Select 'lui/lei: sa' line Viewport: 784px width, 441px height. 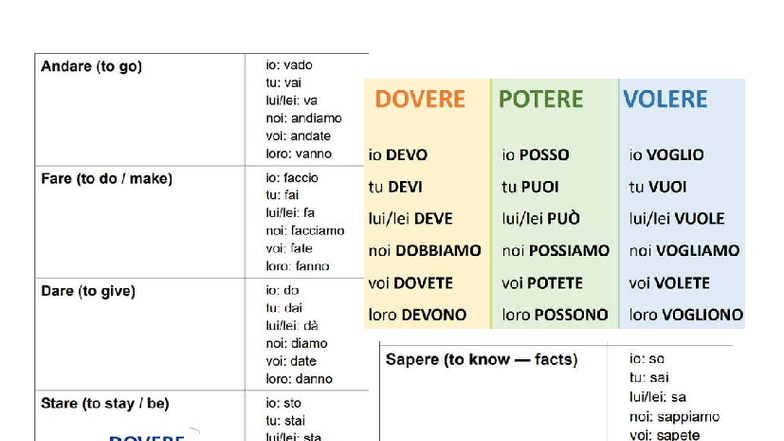pyautogui.click(x=658, y=398)
